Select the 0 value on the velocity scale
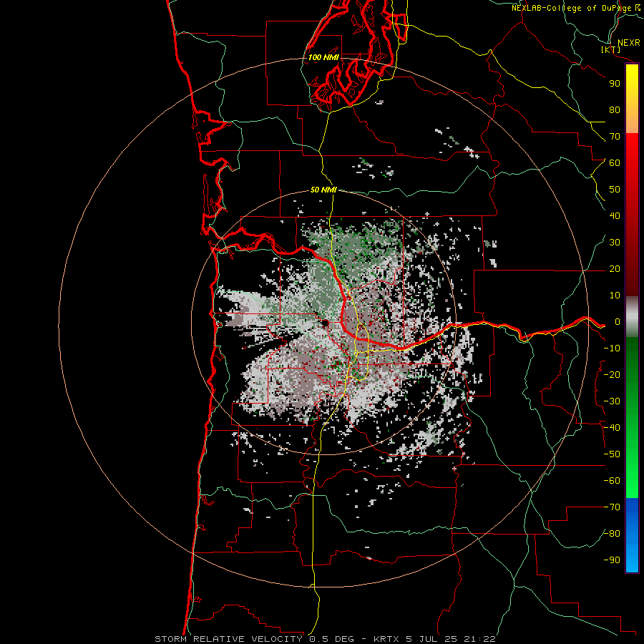Screen dimensions: 644x644 point(618,322)
